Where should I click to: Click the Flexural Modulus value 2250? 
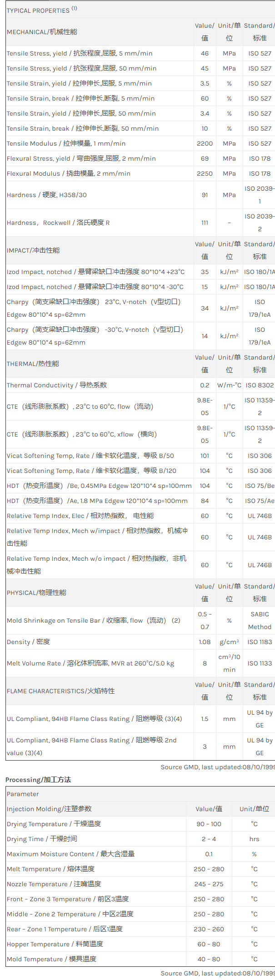(x=205, y=173)
